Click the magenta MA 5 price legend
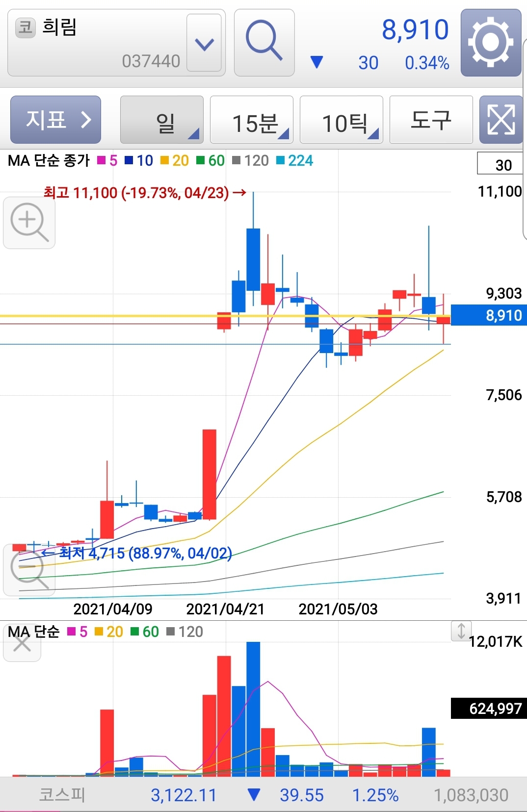The height and width of the screenshot is (812, 527). [x=107, y=160]
